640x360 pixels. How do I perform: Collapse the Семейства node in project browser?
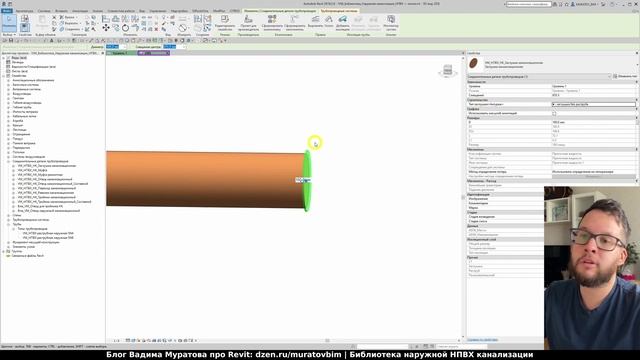4,76
